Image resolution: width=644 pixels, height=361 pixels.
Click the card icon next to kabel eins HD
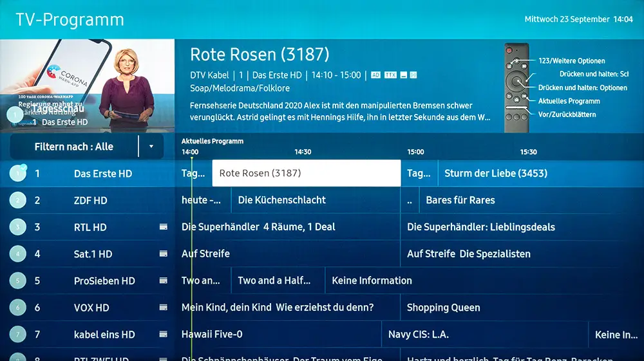pos(164,335)
